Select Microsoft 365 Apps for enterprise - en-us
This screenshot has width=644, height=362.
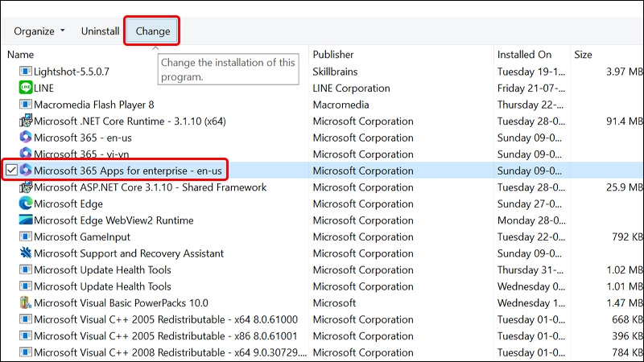click(x=128, y=171)
